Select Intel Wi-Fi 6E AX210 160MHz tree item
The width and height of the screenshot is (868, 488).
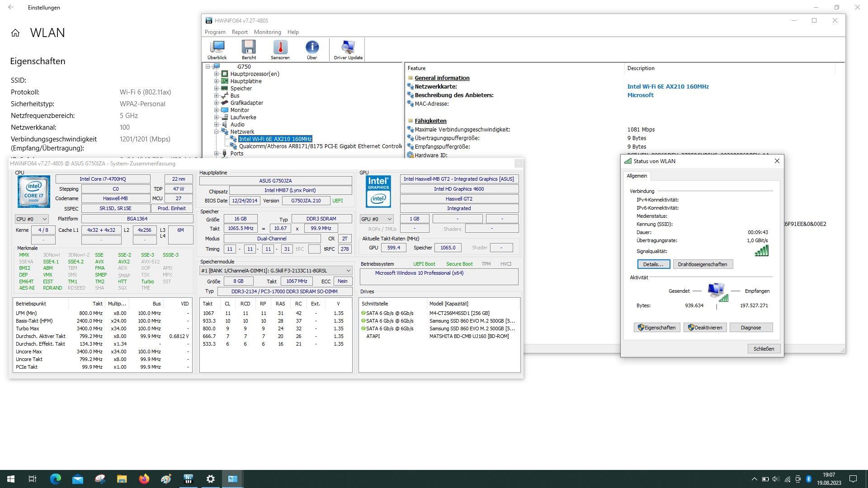(275, 138)
